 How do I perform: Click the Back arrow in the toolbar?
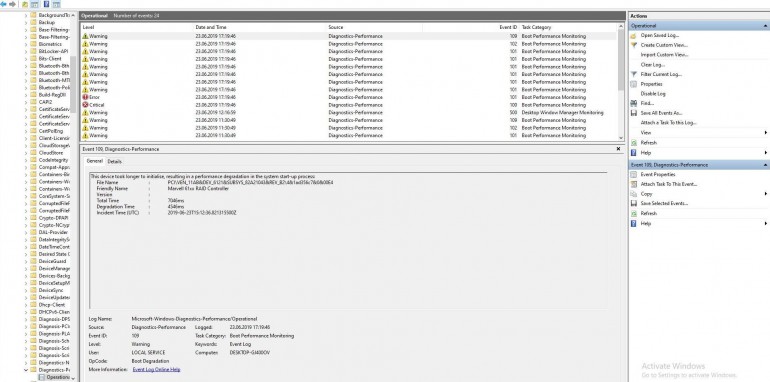coord(3,4)
